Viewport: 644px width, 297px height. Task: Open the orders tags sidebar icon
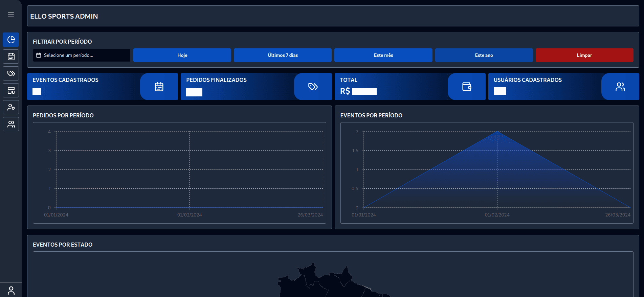[x=11, y=73]
